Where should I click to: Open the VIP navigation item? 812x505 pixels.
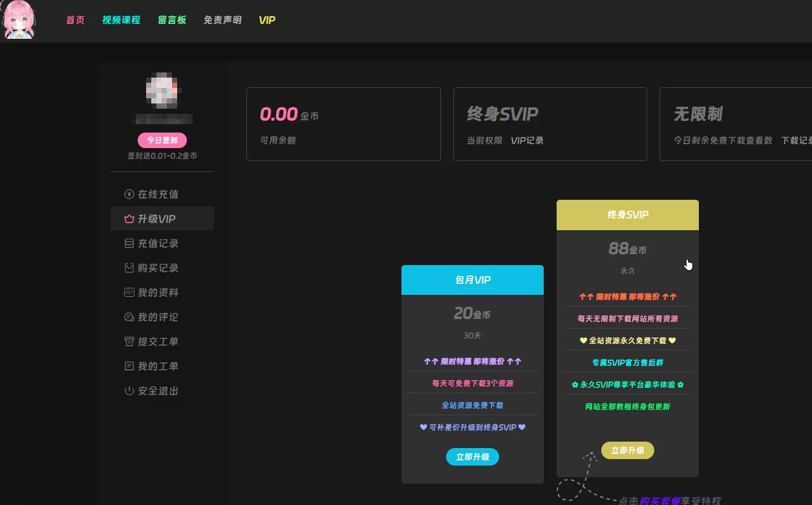[267, 20]
